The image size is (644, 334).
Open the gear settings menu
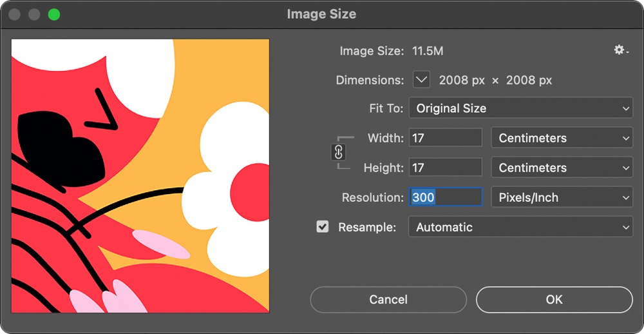[620, 50]
